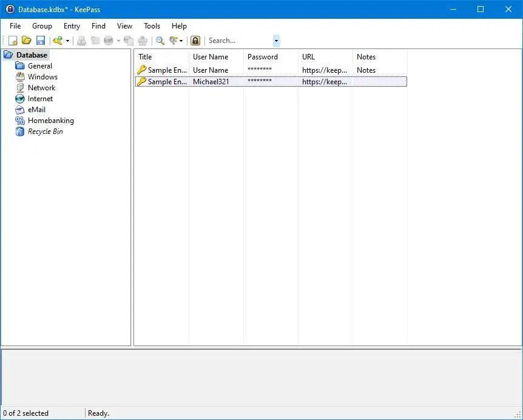Click the Database open-folder icon
523x420 pixels.
pyautogui.click(x=8, y=55)
